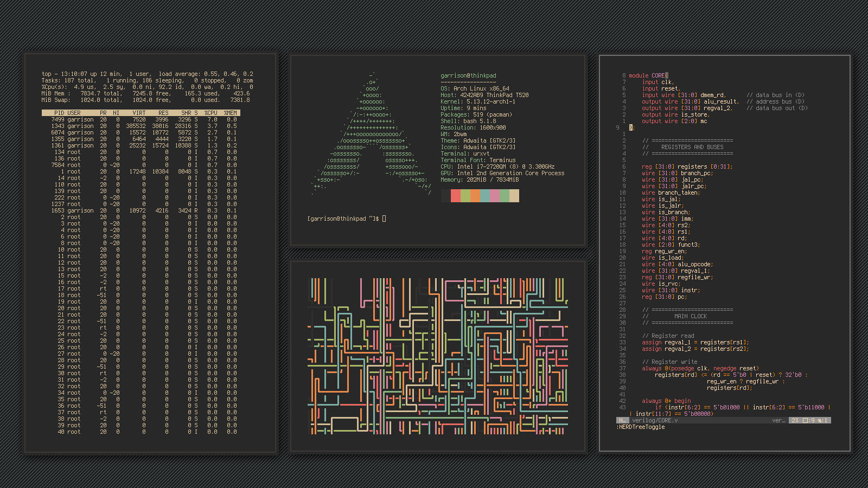Click the PID column header in top
868x488 pixels.
click(59, 113)
